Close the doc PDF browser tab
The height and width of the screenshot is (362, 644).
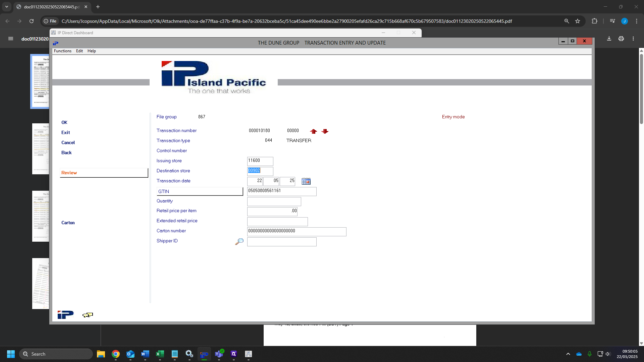(x=86, y=7)
